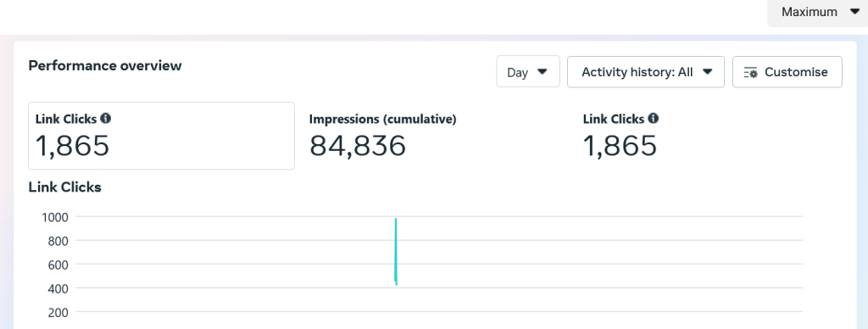Select the outlined Link Clicks metric card
The image size is (868, 329).
coord(162,136)
